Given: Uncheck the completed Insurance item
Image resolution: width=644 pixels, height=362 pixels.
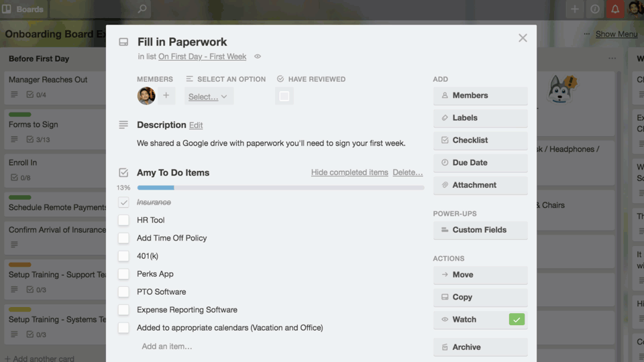Looking at the screenshot, I should click(x=123, y=202).
